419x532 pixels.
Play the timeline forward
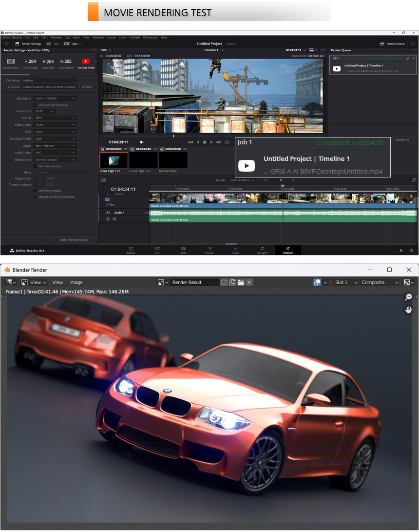point(211,142)
